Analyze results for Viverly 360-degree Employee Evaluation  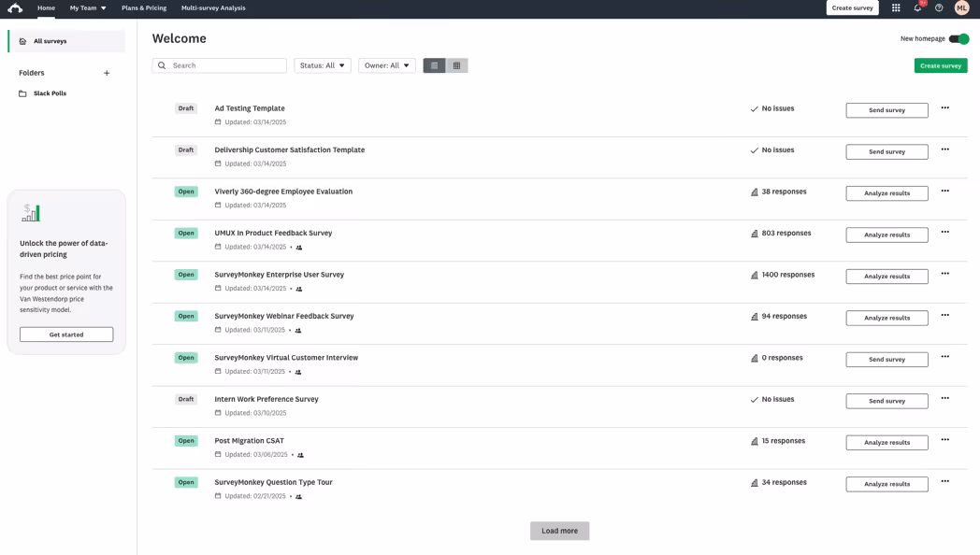[x=886, y=193]
